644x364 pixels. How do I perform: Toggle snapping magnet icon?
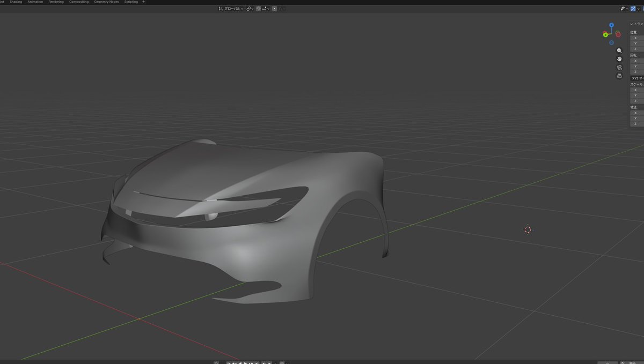[x=258, y=9]
